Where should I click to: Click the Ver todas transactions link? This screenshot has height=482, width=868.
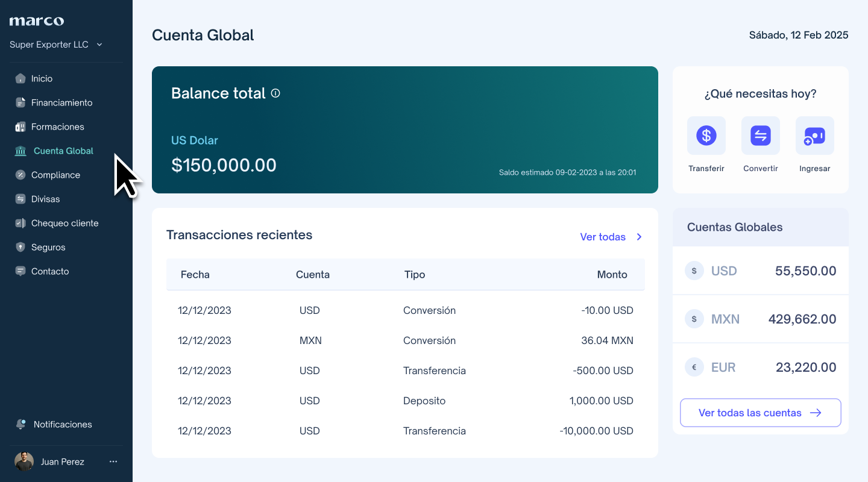(x=603, y=237)
